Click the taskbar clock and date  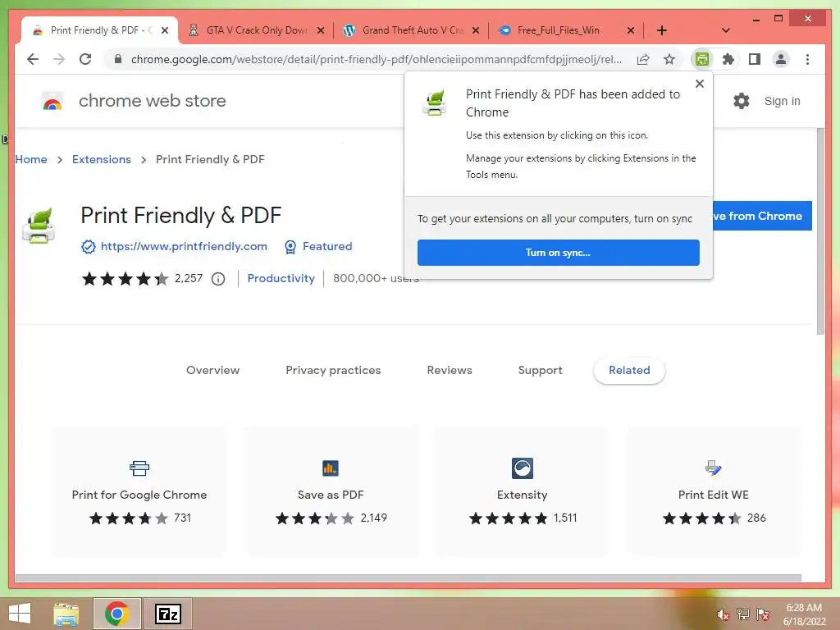(804, 614)
